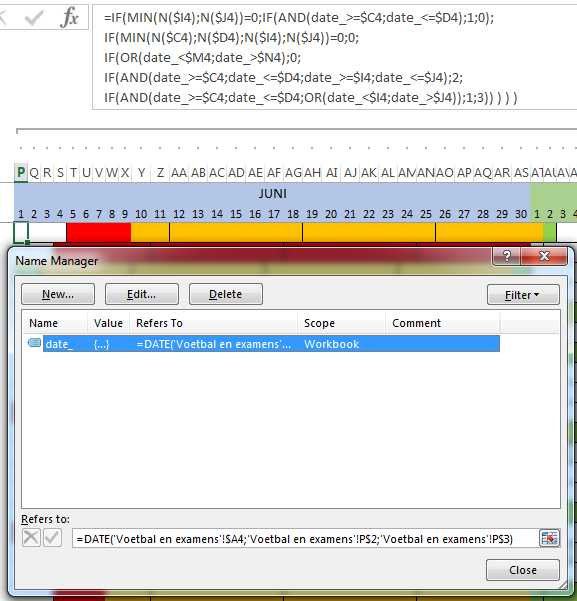577x601 pixels.
Task: Click the Refers to cancel X icon
Action: click(31, 537)
